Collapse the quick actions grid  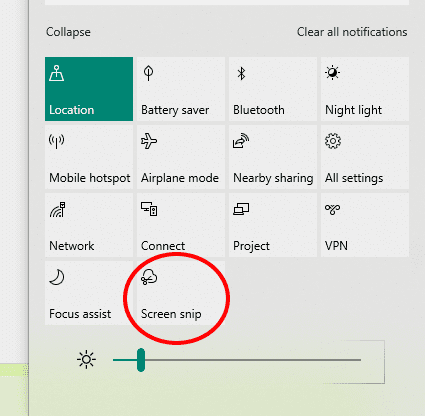point(68,32)
